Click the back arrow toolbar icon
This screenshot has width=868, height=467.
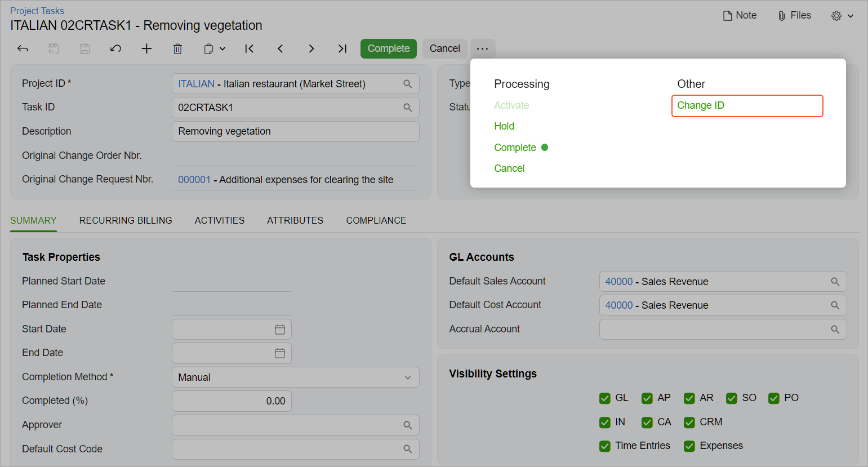tap(23, 48)
